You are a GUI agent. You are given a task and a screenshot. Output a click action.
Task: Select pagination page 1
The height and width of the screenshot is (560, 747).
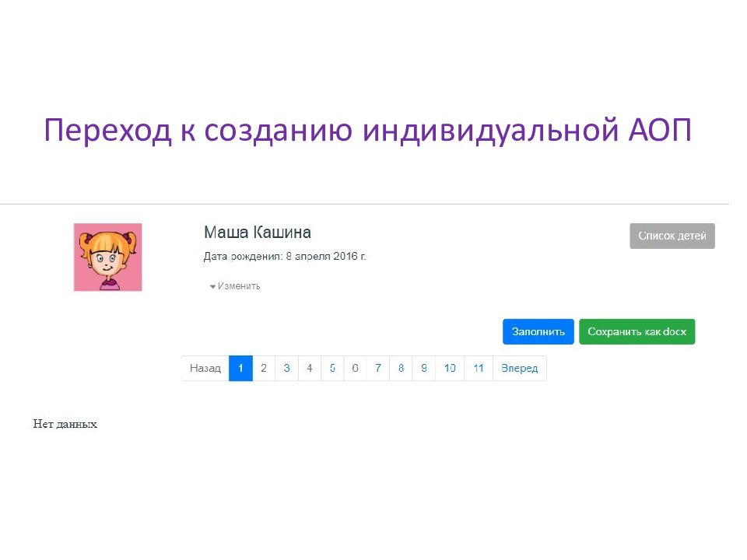(240, 368)
